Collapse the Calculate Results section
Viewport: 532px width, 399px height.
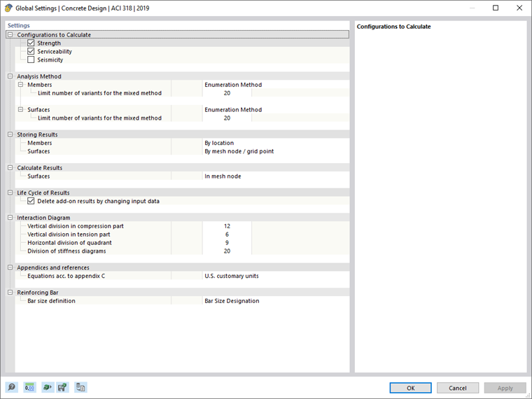[x=10, y=167]
